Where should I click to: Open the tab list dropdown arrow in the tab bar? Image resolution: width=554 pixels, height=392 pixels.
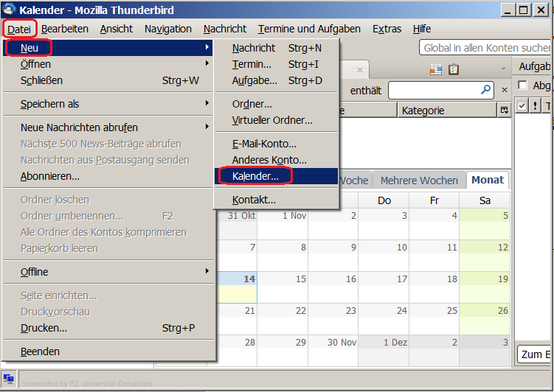pos(504,69)
